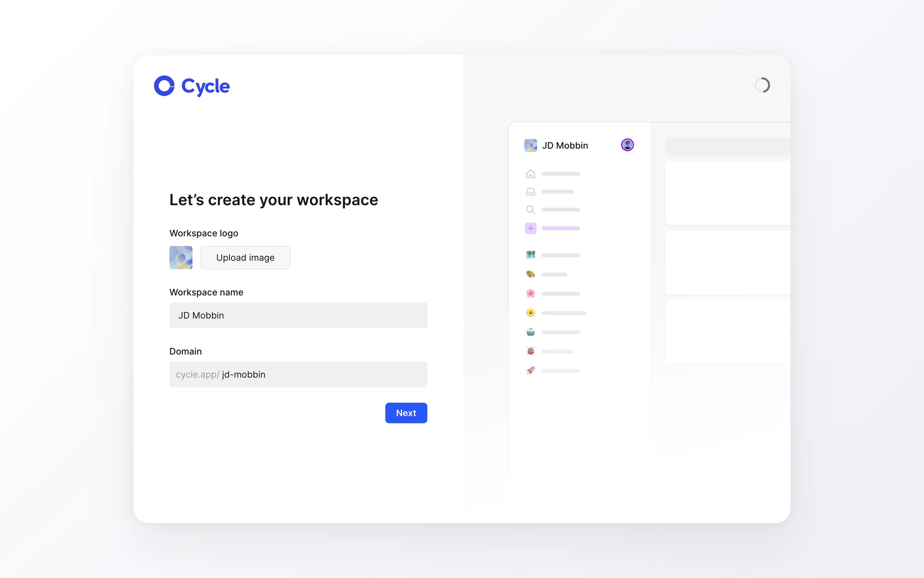Click the robot face emoji icon
The width and height of the screenshot is (924, 578).
pyautogui.click(x=530, y=332)
